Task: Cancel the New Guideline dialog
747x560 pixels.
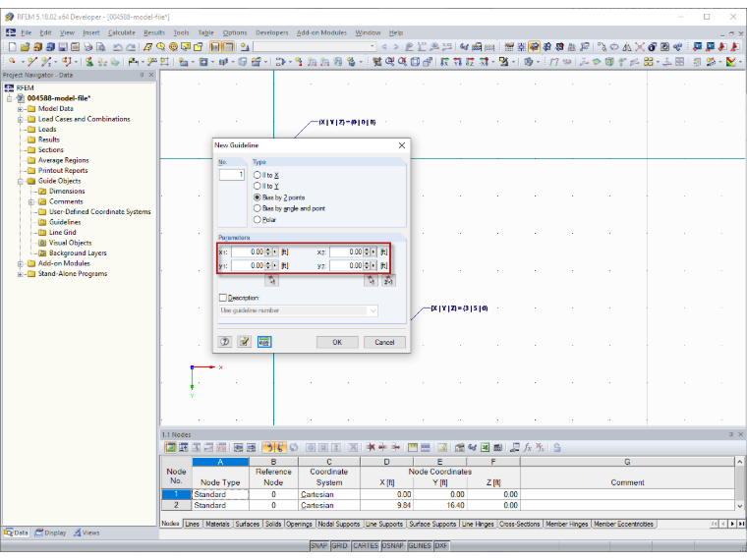Action: [x=384, y=342]
